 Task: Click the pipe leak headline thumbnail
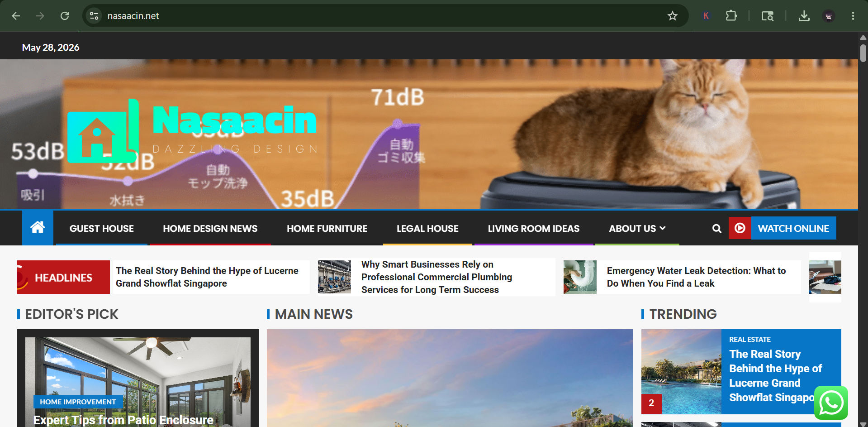tap(580, 277)
